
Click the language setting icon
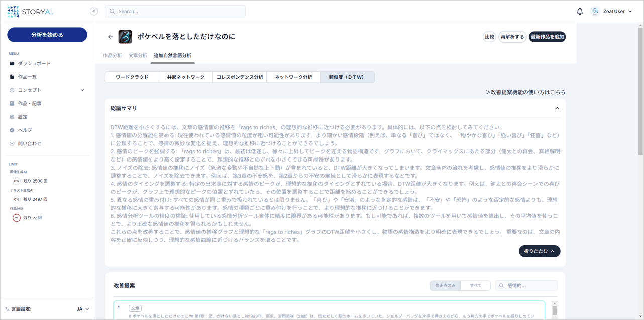click(x=7, y=309)
